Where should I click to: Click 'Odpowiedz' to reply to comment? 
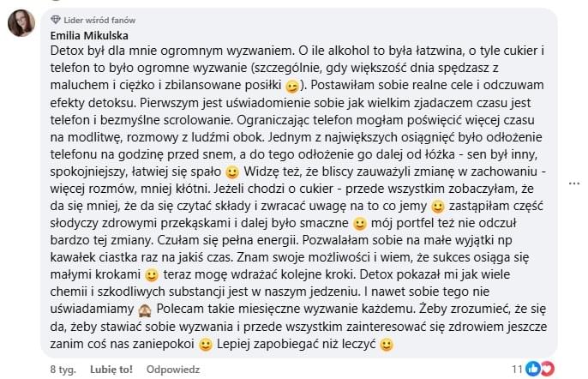point(172,369)
